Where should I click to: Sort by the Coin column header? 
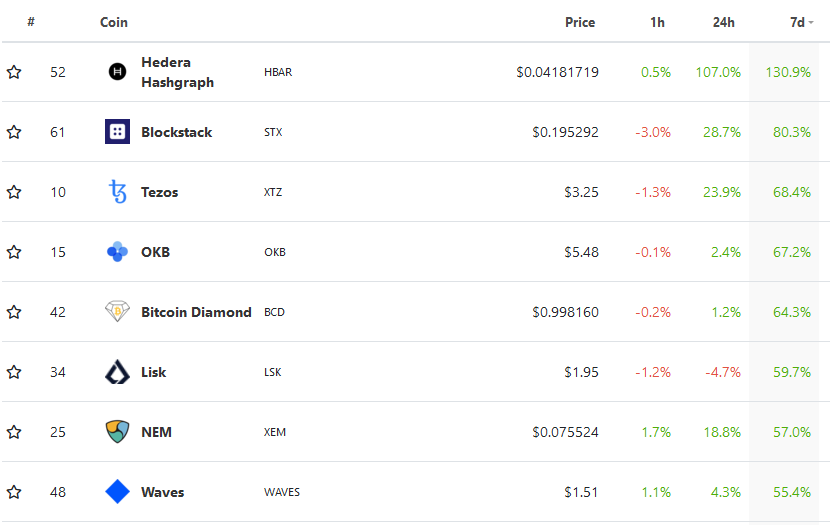[114, 22]
